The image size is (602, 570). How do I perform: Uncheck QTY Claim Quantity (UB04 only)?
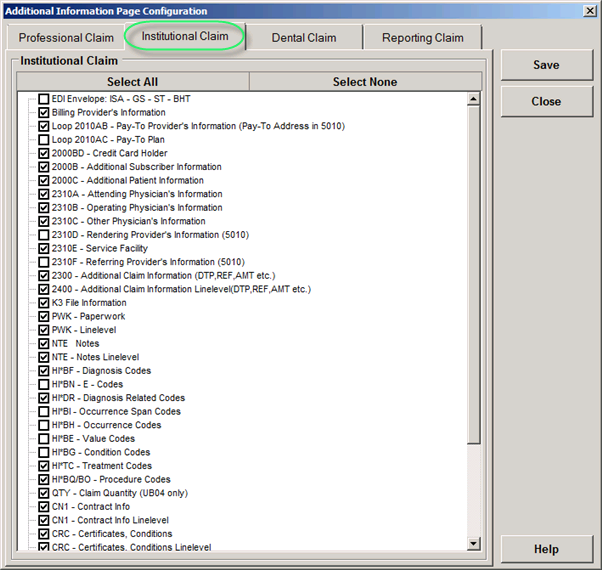coord(43,493)
